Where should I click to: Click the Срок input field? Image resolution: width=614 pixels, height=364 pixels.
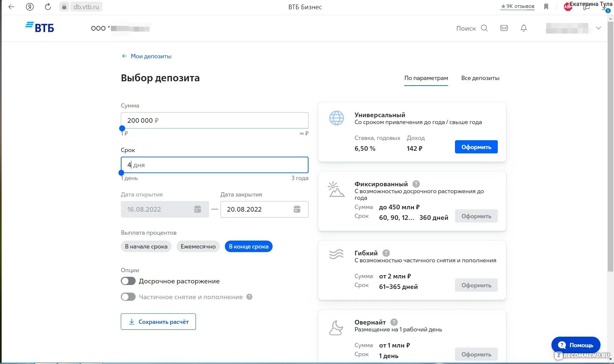click(x=215, y=165)
